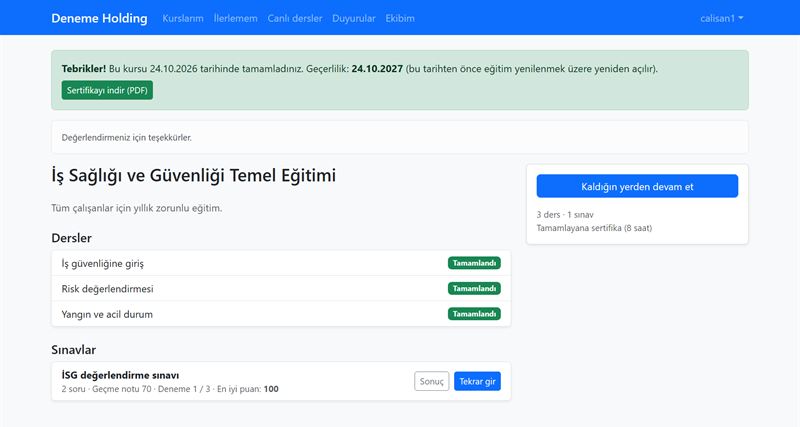Screen dimensions: 800x427
Task: Open the Risk değerlendirmesi lesson row
Action: point(281,289)
